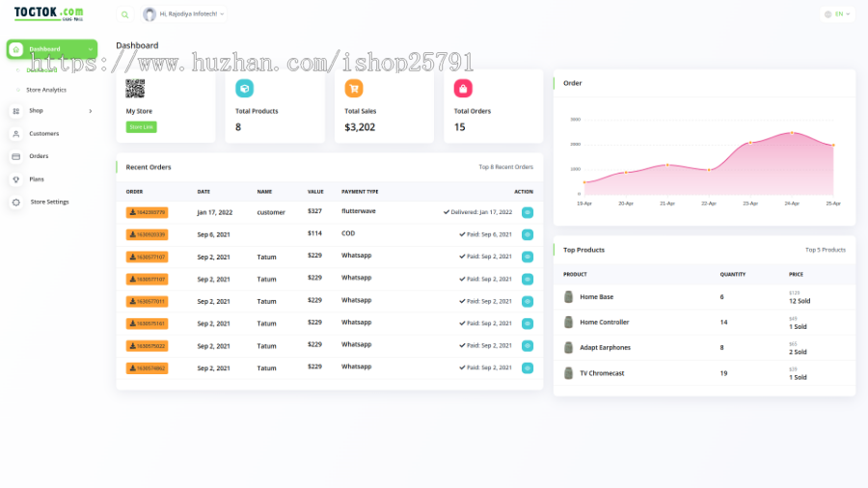Open Store Settings in sidebar
868x488 pixels.
pos(50,202)
